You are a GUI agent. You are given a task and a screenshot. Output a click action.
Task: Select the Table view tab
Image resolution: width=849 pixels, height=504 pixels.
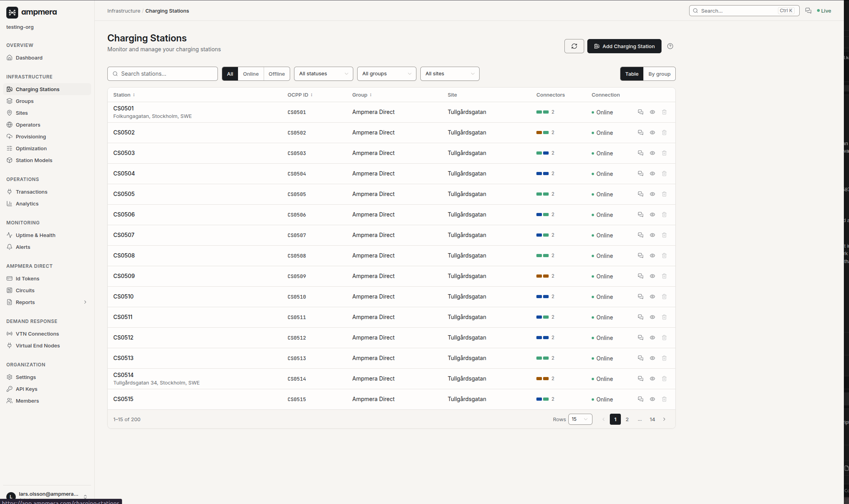632,74
